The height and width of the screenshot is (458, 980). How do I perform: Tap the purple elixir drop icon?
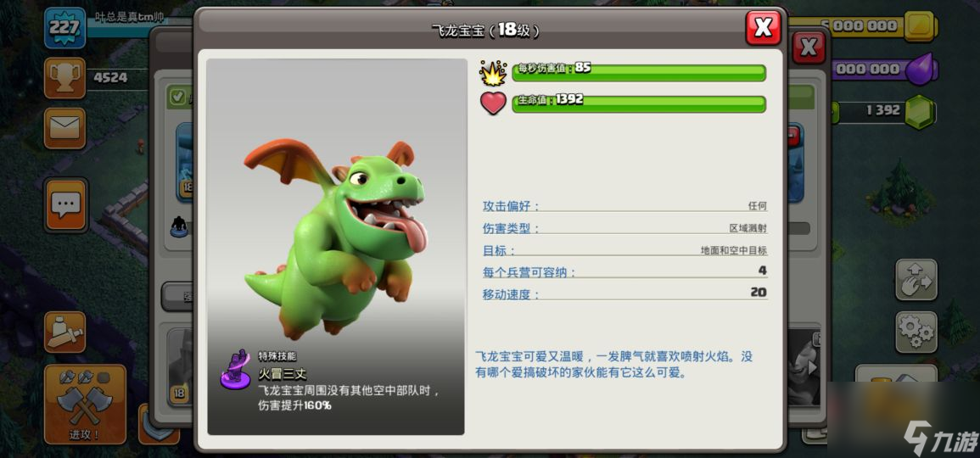point(922,68)
